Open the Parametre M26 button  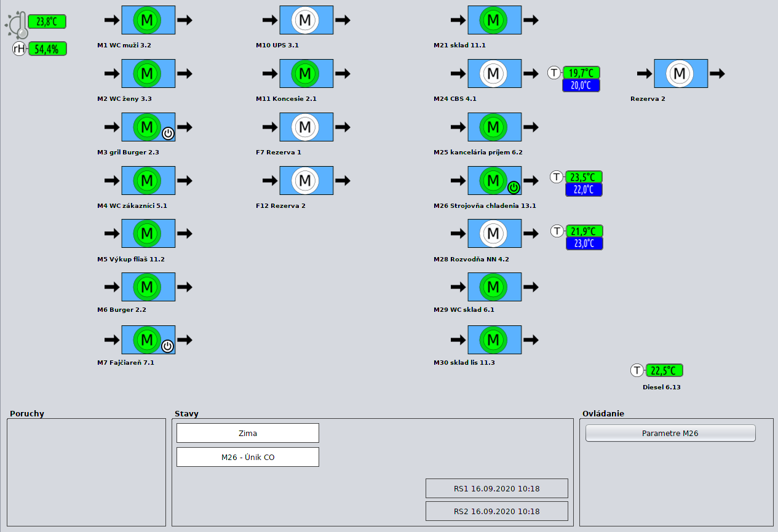[x=670, y=433]
